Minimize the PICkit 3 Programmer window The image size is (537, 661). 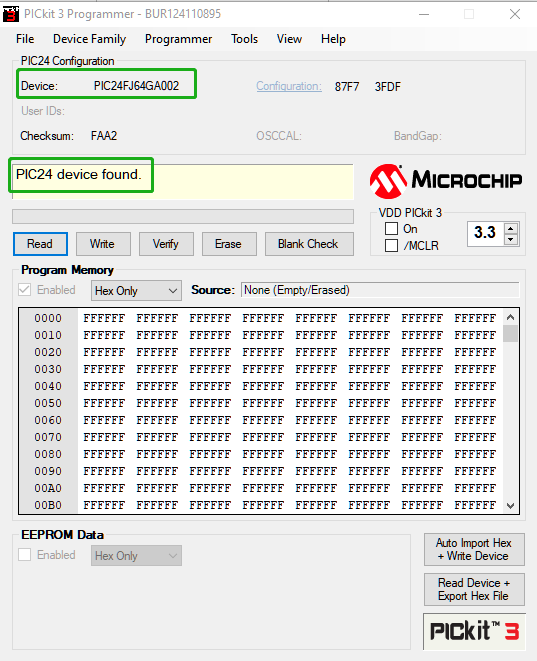coord(424,14)
